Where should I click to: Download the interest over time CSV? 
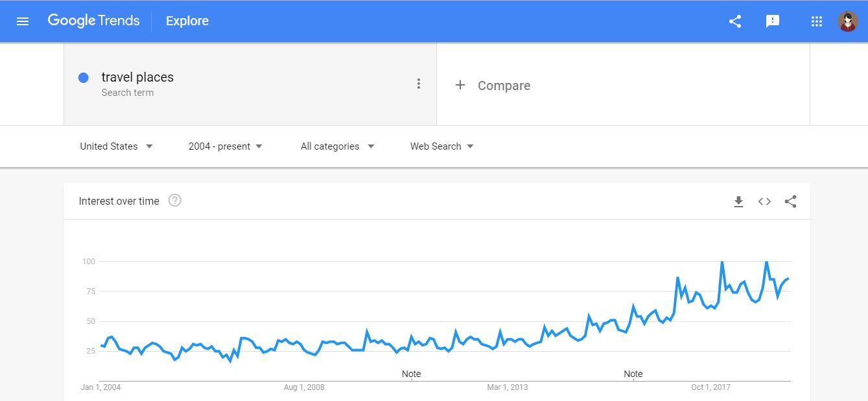[738, 201]
